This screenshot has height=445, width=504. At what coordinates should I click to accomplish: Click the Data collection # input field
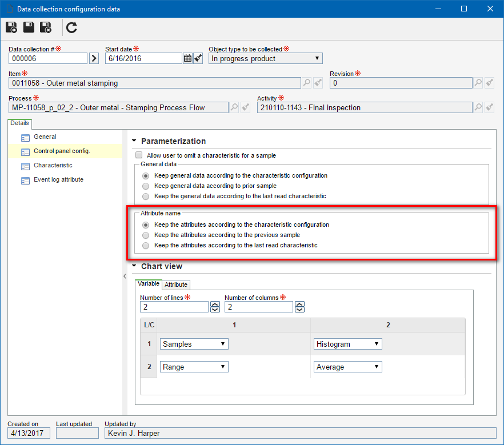48,58
